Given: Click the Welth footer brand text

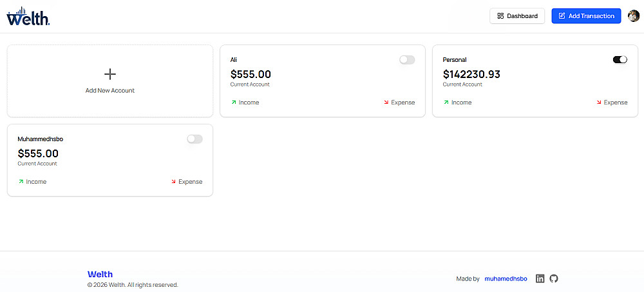Looking at the screenshot, I should 100,274.
